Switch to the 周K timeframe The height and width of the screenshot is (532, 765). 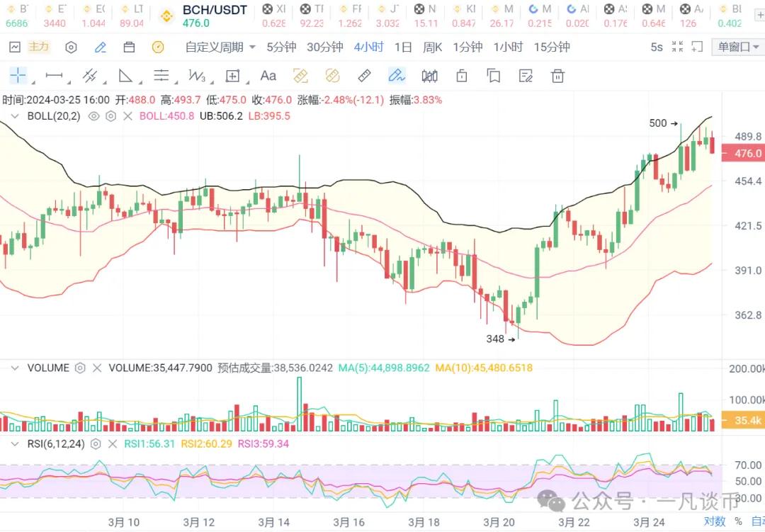[x=432, y=47]
